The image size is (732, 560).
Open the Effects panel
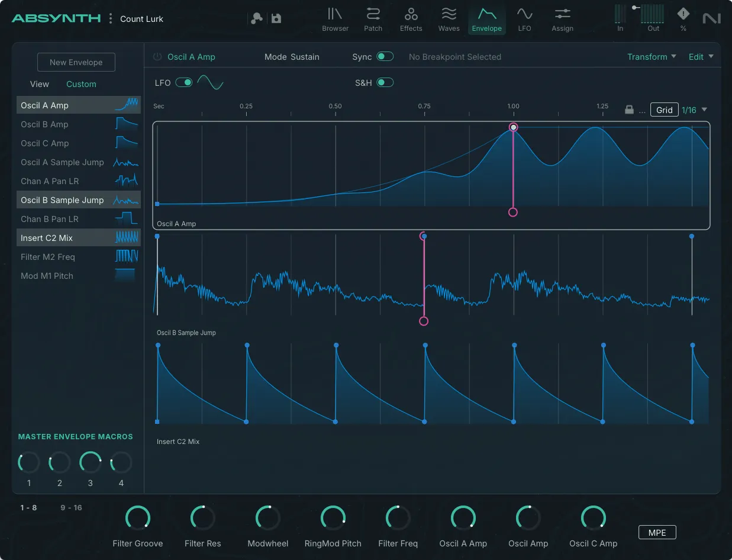click(411, 20)
